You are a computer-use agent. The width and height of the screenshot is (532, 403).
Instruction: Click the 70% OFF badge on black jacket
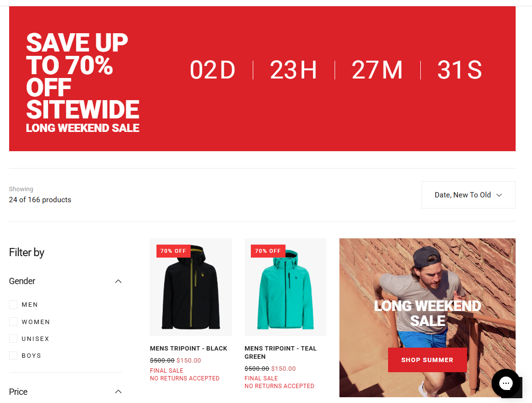point(173,251)
